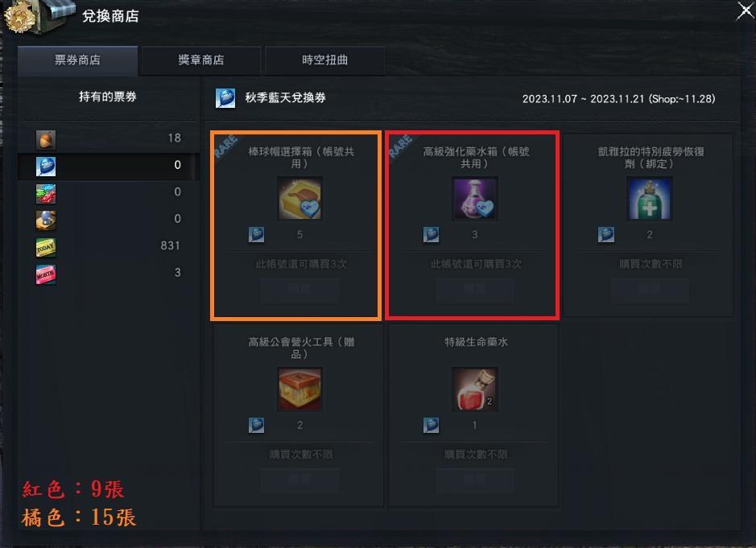The height and width of the screenshot is (548, 756).
Task: Select the blue balloon ticket in list
Action: (109, 167)
